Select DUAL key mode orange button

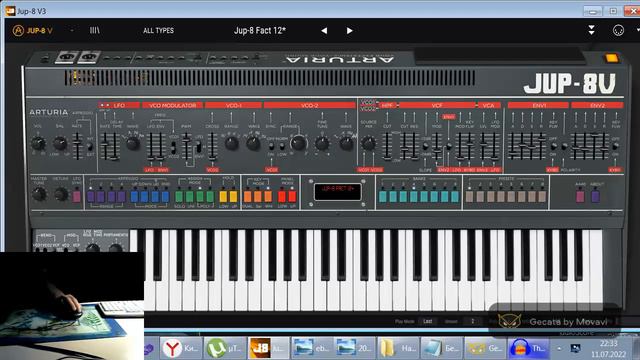click(x=247, y=197)
